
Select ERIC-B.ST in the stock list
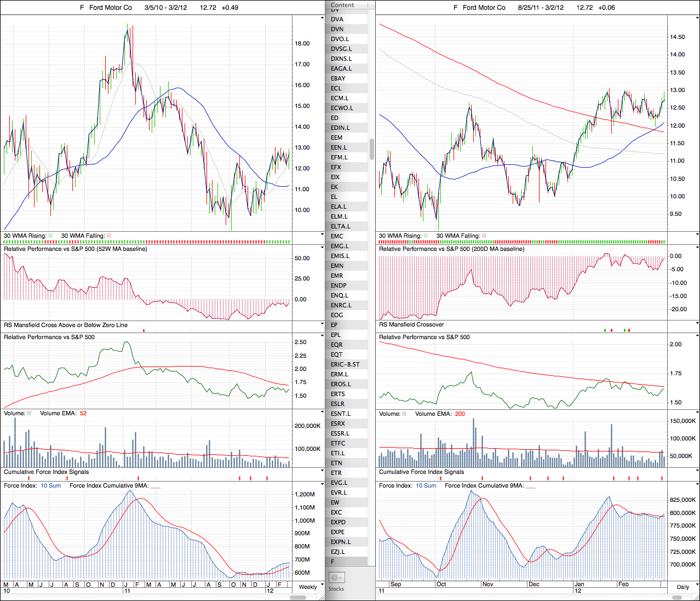[x=345, y=364]
